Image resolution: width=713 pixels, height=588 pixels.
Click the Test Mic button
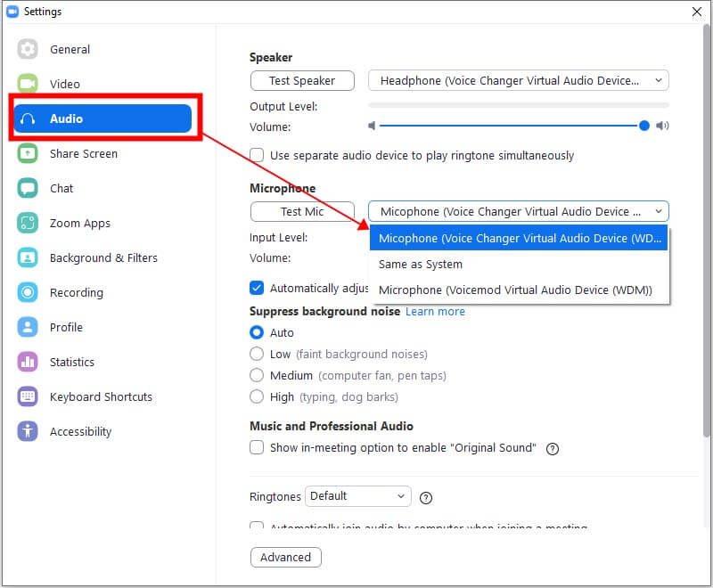(x=302, y=211)
